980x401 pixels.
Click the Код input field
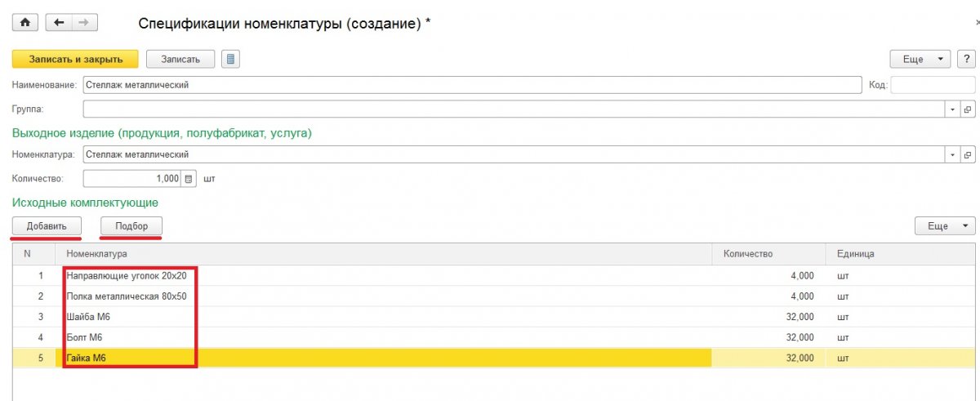[x=932, y=85]
